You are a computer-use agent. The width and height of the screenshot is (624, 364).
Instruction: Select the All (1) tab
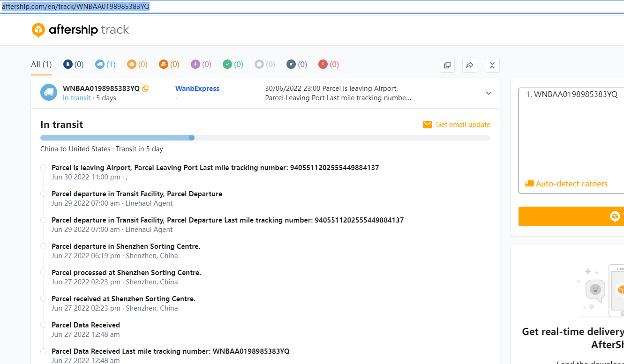coord(41,64)
